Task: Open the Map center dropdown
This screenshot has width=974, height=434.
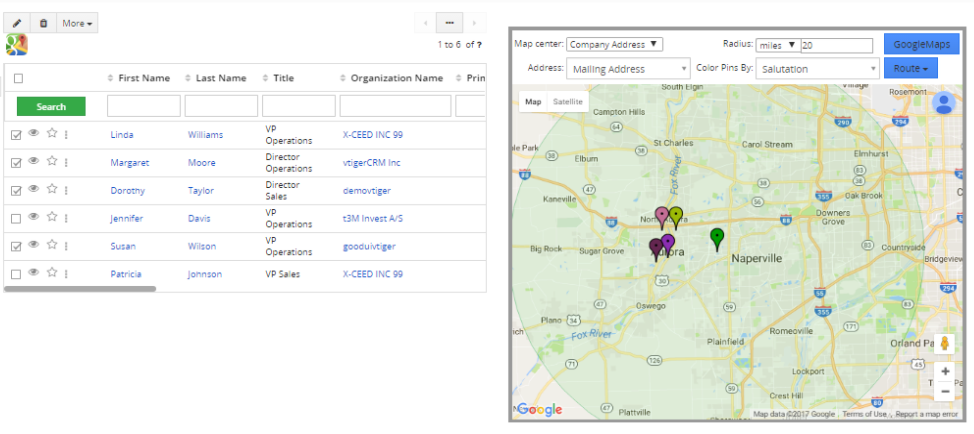Action: [614, 45]
